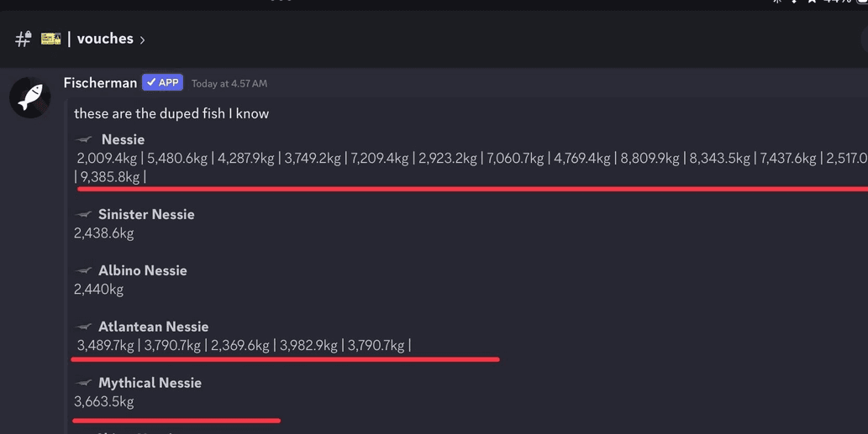The image size is (868, 434).
Task: Click the Atlantean Nessie heading
Action: (153, 327)
